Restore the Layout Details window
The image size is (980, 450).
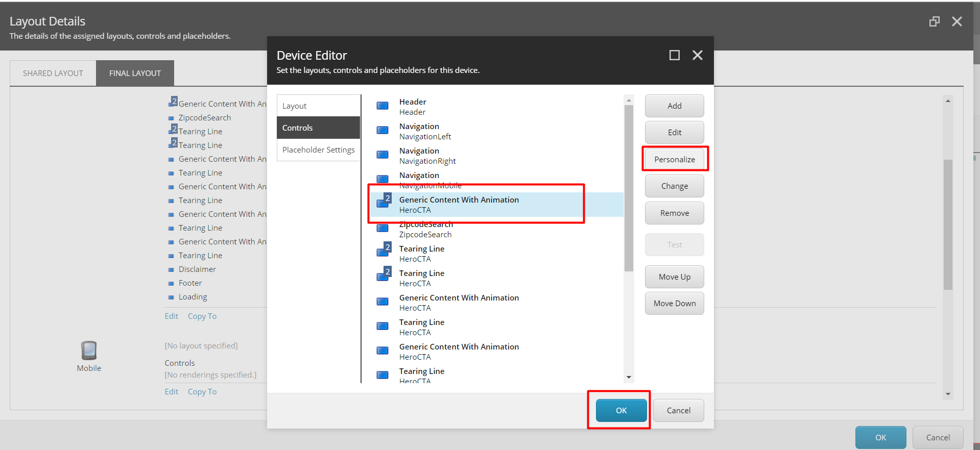click(x=934, y=21)
